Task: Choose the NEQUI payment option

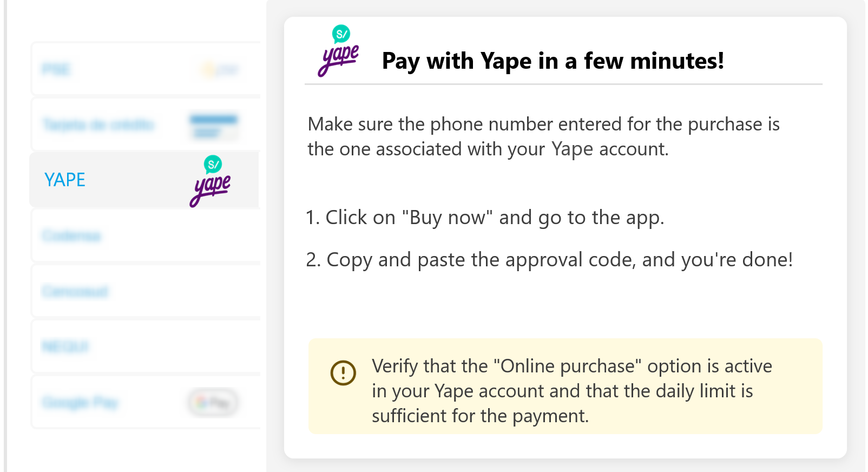Action: coord(146,346)
